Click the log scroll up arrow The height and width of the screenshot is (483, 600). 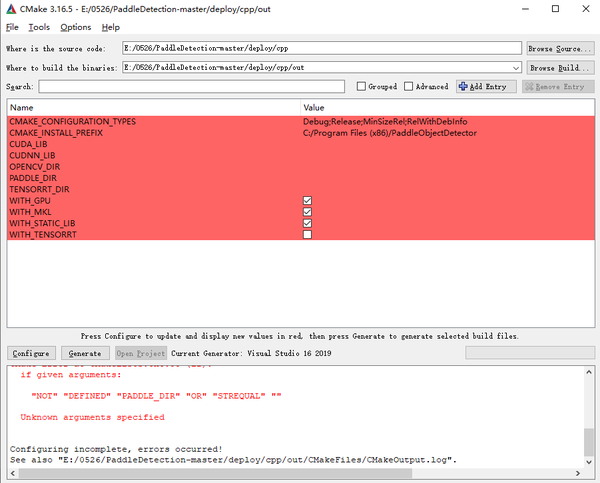[589, 372]
